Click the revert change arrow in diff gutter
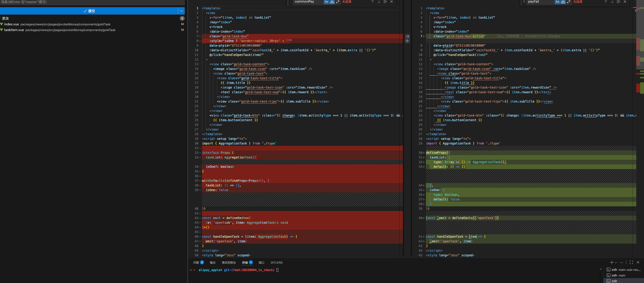 click(x=407, y=36)
